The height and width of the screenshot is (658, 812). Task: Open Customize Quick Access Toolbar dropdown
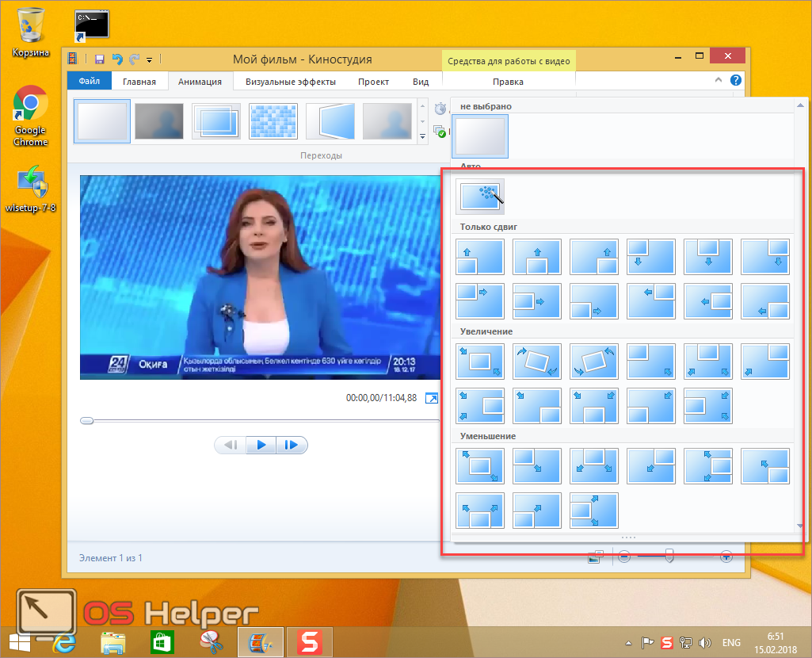(x=149, y=60)
